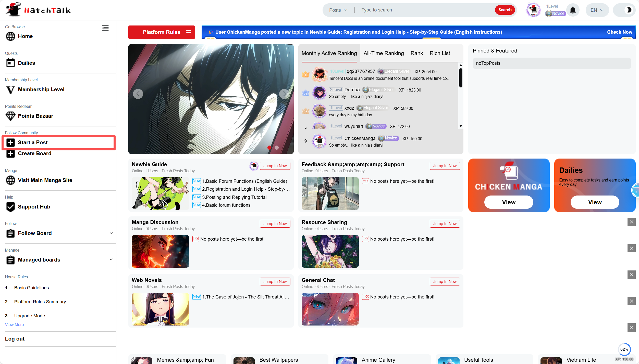Click the Points Bazaar diamond icon
The image size is (639, 364).
[10, 116]
